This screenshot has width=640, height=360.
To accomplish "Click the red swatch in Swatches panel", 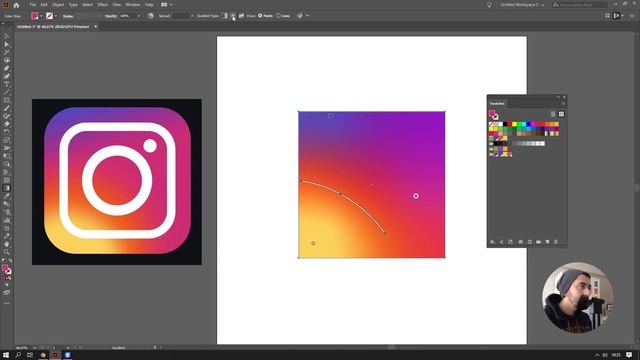I will click(510, 124).
